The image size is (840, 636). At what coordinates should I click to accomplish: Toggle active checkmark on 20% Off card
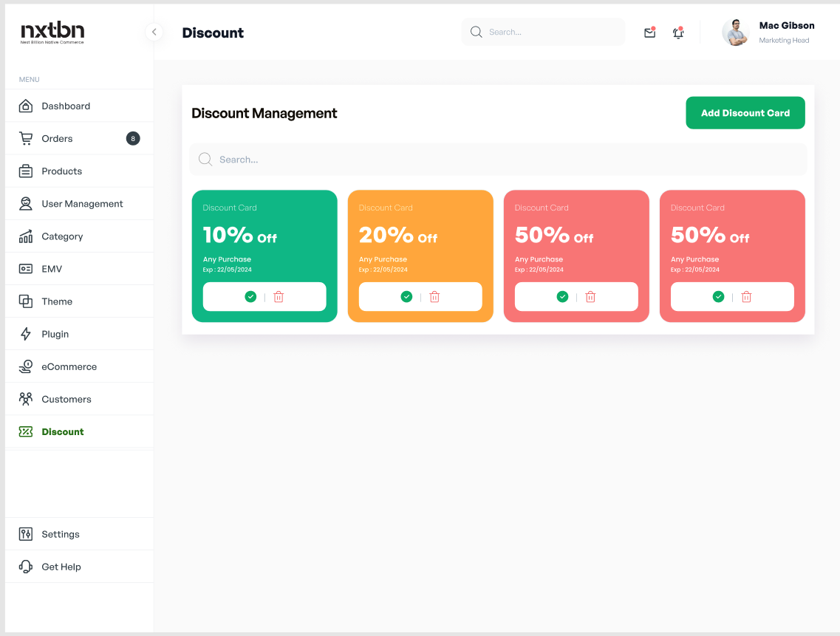tap(406, 297)
